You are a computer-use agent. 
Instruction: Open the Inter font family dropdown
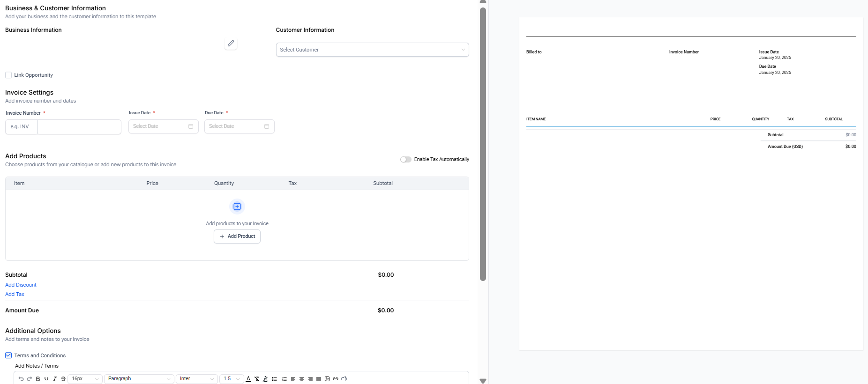click(197, 379)
